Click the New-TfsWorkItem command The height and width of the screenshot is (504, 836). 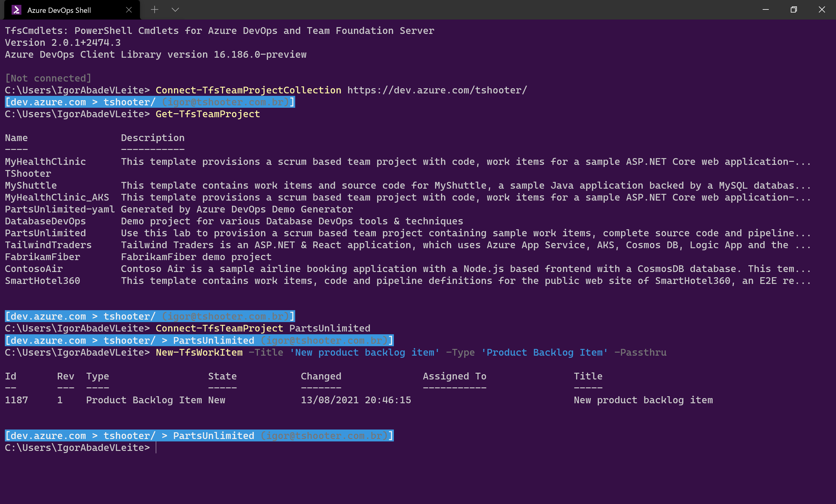pyautogui.click(x=199, y=353)
